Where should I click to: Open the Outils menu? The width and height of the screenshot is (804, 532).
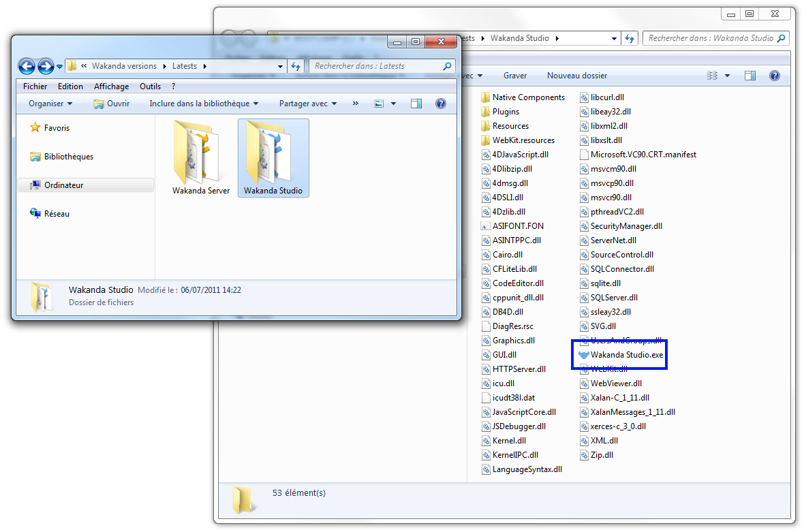coord(150,87)
